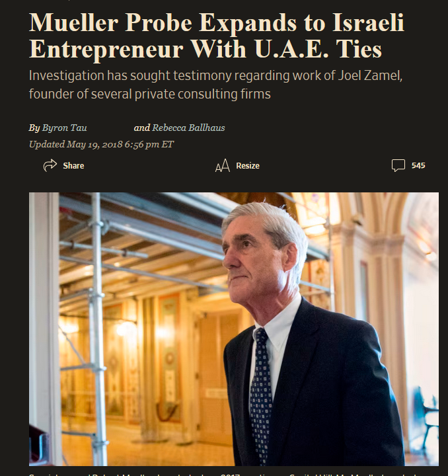Image resolution: width=448 pixels, height=476 pixels.
Task: Click the scaffolding area of the photo
Action: click(100, 273)
